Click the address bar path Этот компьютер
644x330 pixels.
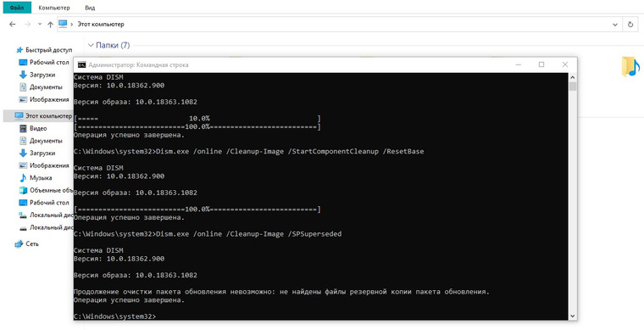click(101, 25)
